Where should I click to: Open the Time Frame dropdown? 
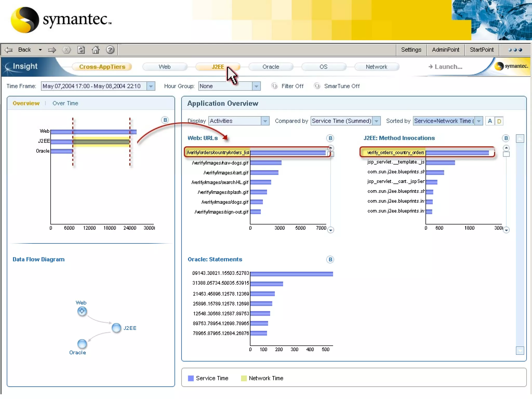pyautogui.click(x=151, y=86)
